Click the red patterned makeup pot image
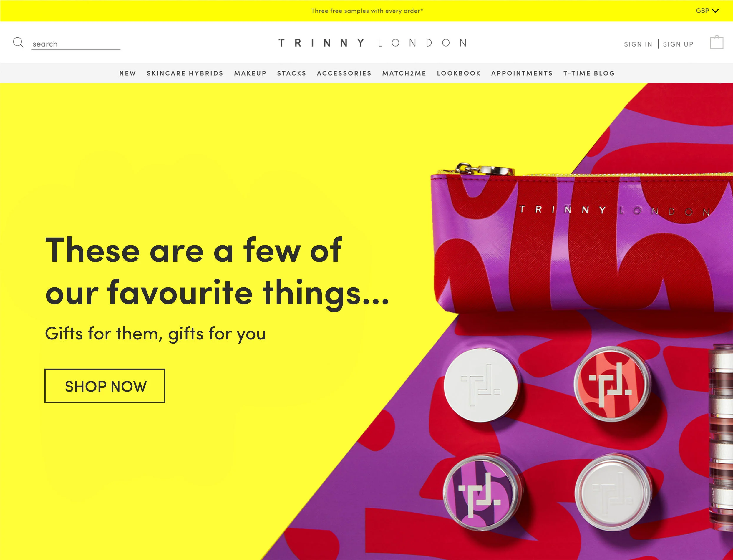733x560 pixels. pyautogui.click(x=612, y=384)
